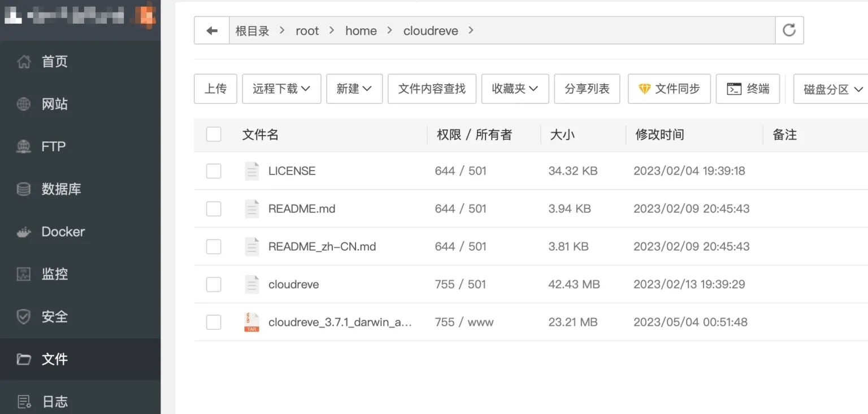The width and height of the screenshot is (868, 414).
Task: Click the cloudreve binary file icon
Action: (x=251, y=285)
